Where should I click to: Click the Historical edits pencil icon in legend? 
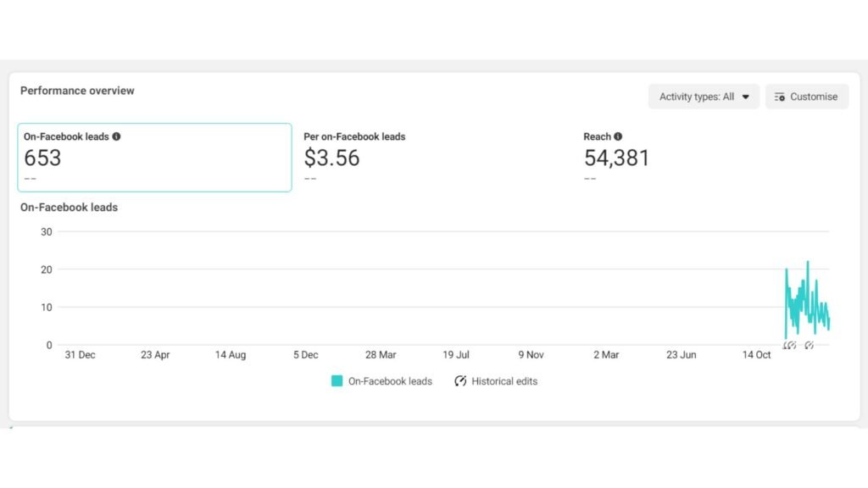pos(459,381)
